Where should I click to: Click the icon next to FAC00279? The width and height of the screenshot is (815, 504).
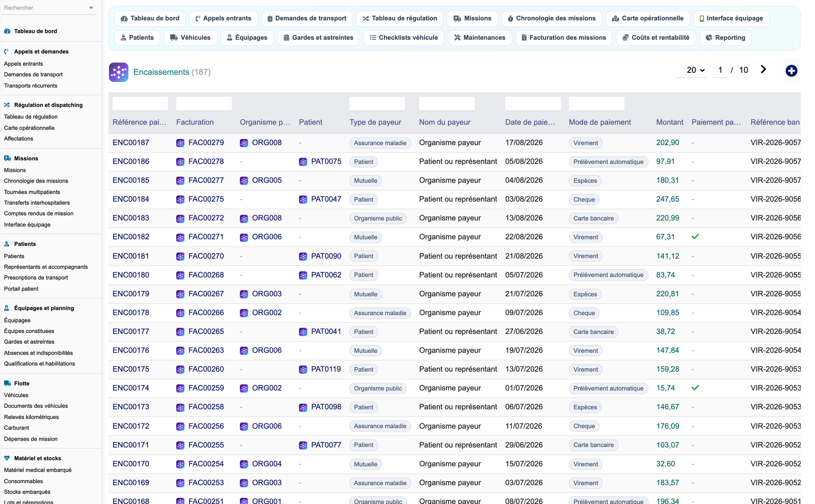click(180, 143)
